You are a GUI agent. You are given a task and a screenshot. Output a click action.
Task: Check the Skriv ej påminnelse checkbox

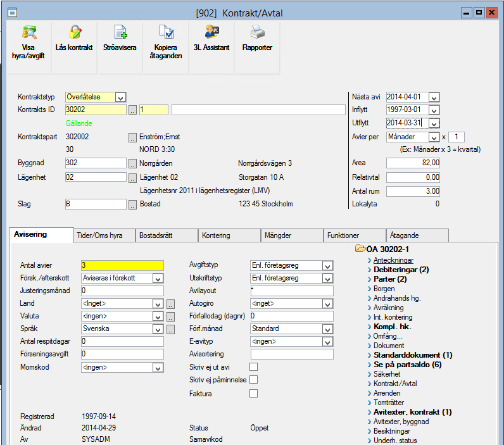[254, 380]
